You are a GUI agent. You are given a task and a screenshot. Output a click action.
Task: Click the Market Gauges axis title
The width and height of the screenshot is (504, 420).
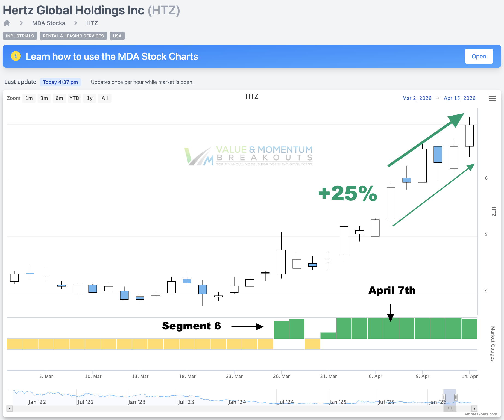493,344
